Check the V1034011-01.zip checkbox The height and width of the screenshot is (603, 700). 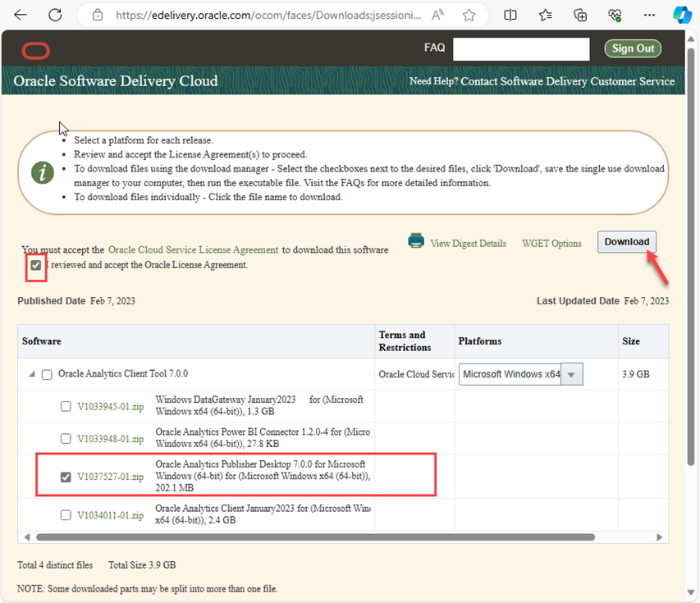66,515
